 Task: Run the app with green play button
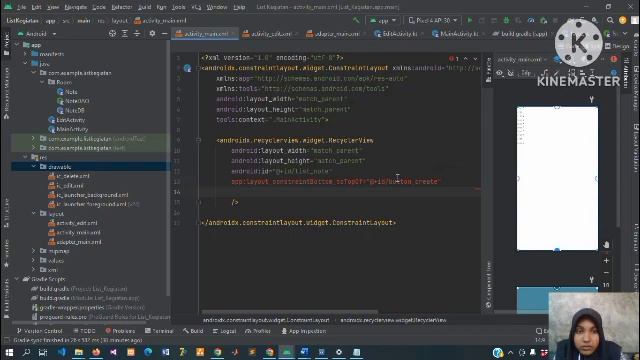click(470, 20)
